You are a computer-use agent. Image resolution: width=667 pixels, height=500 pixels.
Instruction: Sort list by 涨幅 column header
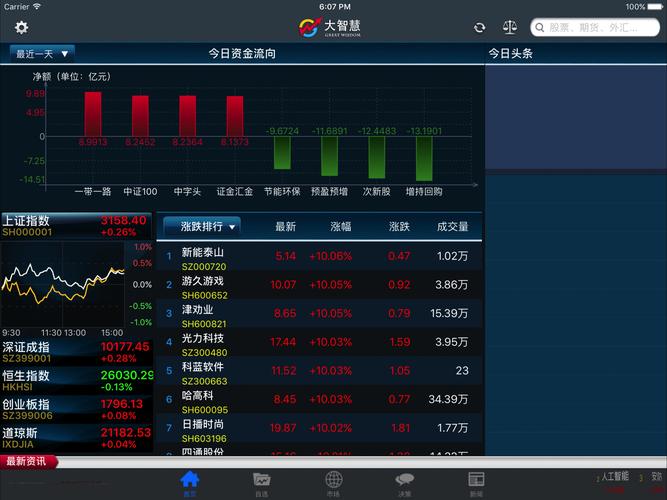click(x=341, y=227)
